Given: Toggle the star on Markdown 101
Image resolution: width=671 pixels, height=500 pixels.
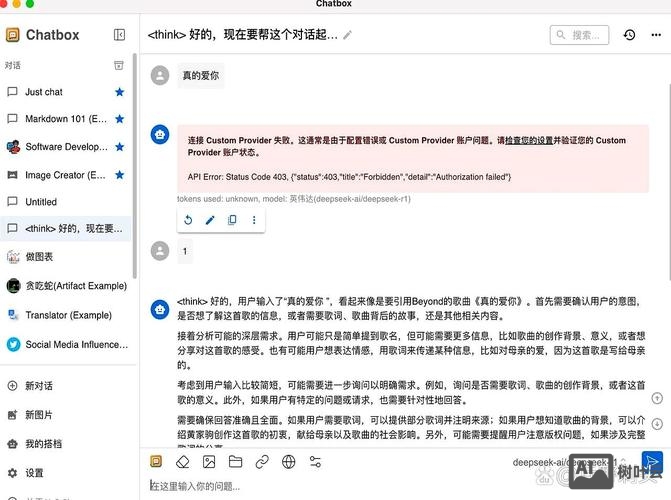Looking at the screenshot, I should 119,119.
